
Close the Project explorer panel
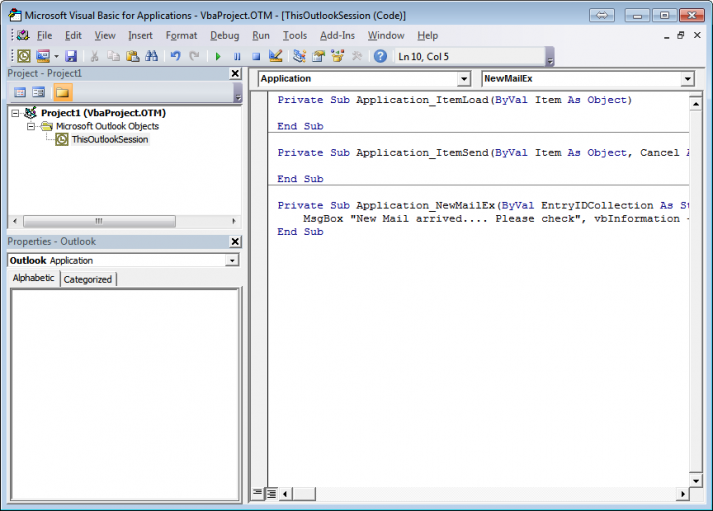[x=235, y=74]
